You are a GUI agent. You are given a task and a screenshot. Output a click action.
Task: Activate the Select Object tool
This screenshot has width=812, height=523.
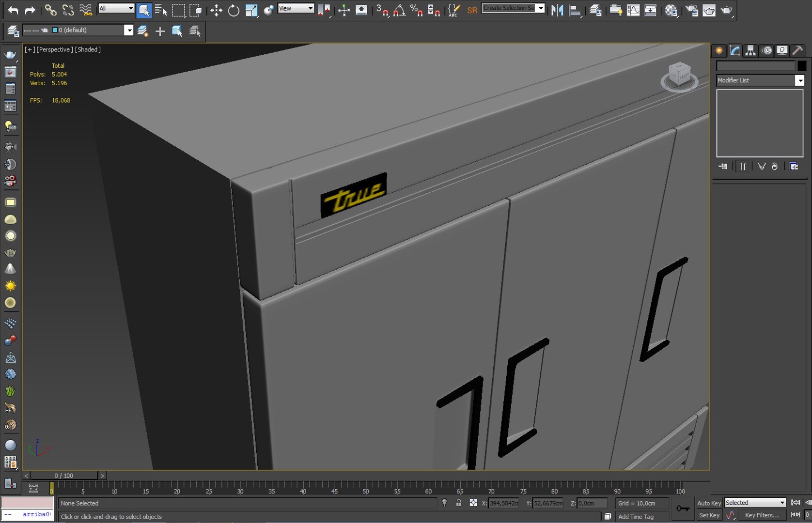click(144, 10)
